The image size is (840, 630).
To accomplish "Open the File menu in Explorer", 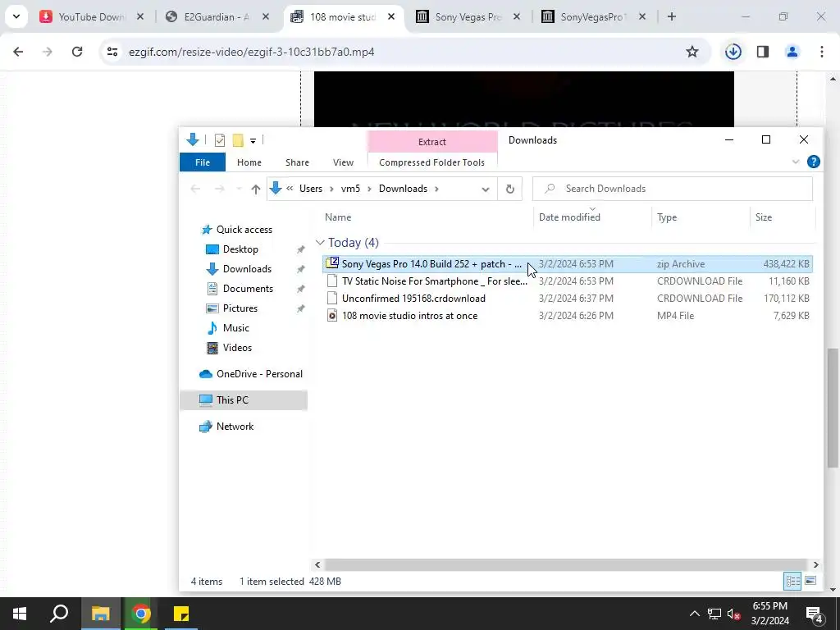I will click(203, 162).
